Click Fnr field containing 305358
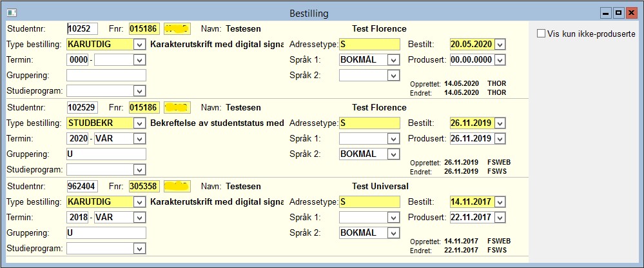Screen dimensions: 644x268 click(144, 187)
